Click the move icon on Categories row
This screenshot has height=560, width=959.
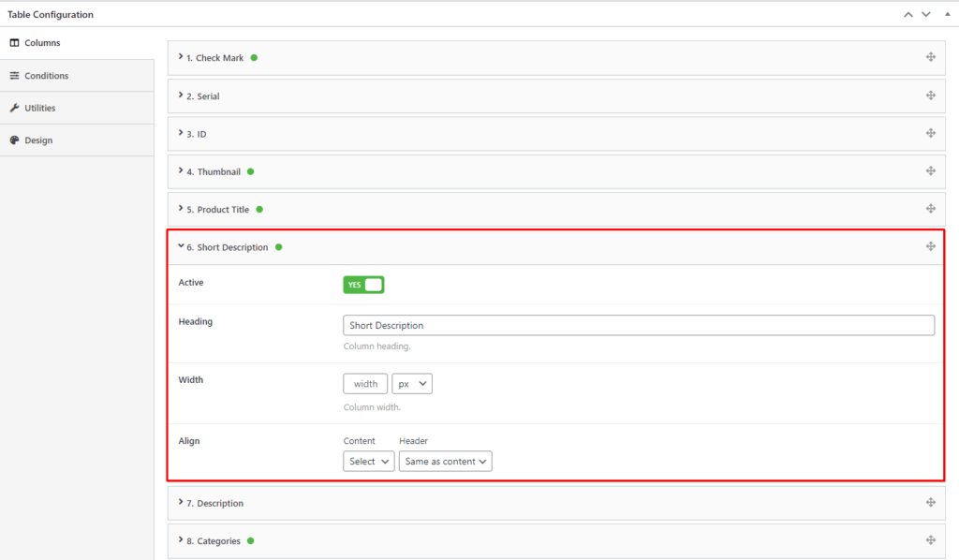click(930, 540)
